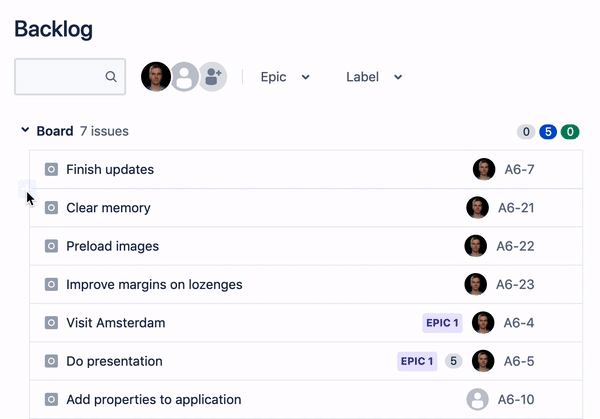The image size is (600, 419).
Task: Click issue key A6-7
Action: [x=519, y=170]
